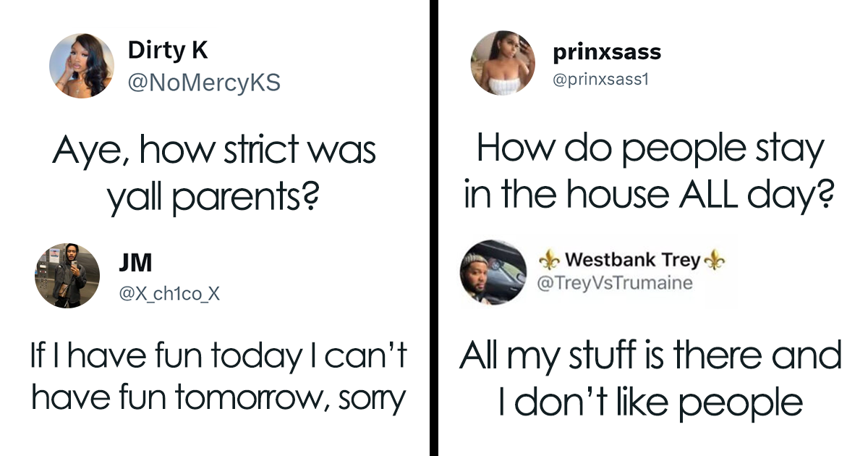Select the @NoMercyKS handle
Screen dimensions: 868x456
[204, 83]
